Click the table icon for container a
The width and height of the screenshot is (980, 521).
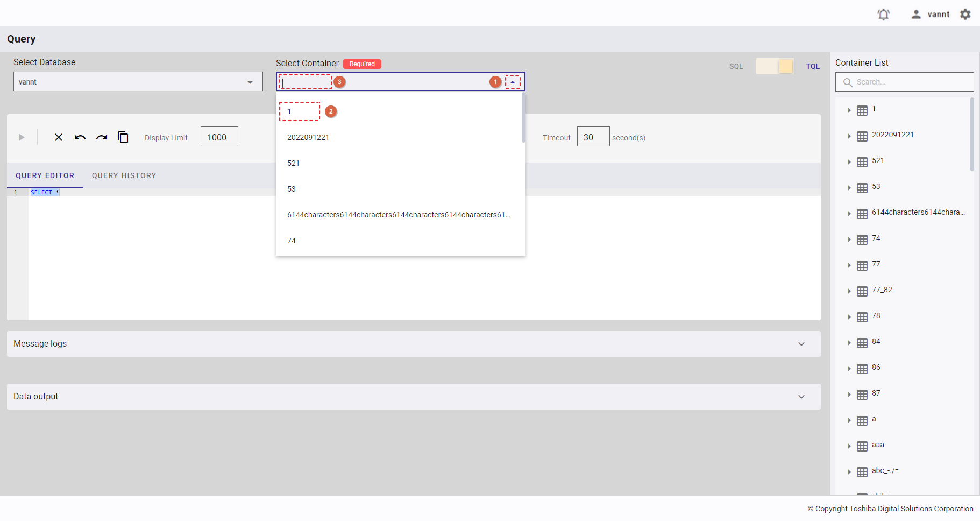point(862,420)
